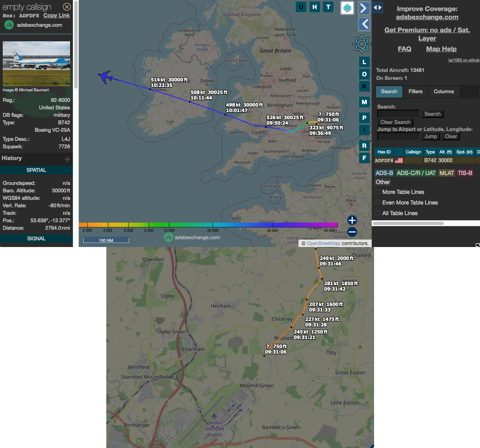Click the horizontal scrollbar under table
This screenshot has width=480, height=448.
tap(408, 223)
